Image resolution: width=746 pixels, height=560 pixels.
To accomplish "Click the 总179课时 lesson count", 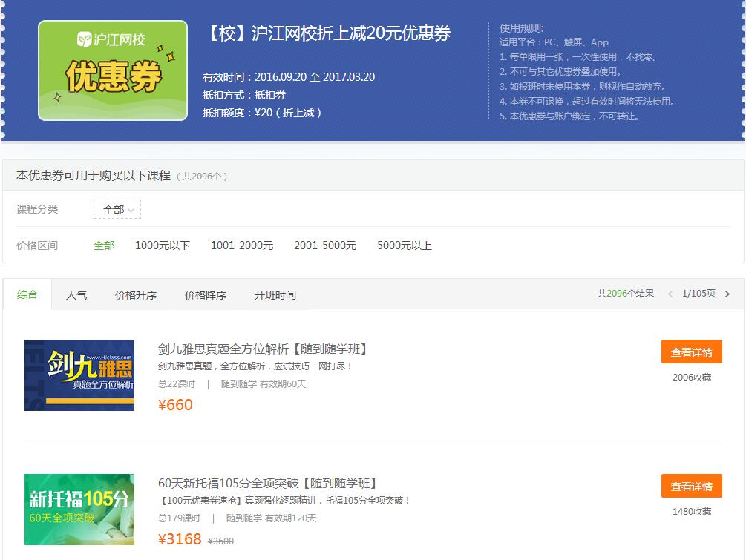I will click(x=180, y=518).
